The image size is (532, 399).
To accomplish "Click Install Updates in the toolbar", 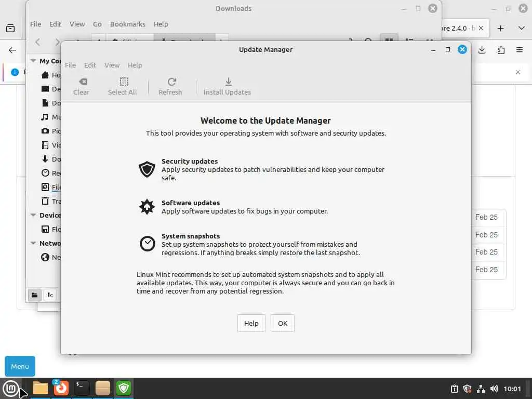I will coord(227,87).
